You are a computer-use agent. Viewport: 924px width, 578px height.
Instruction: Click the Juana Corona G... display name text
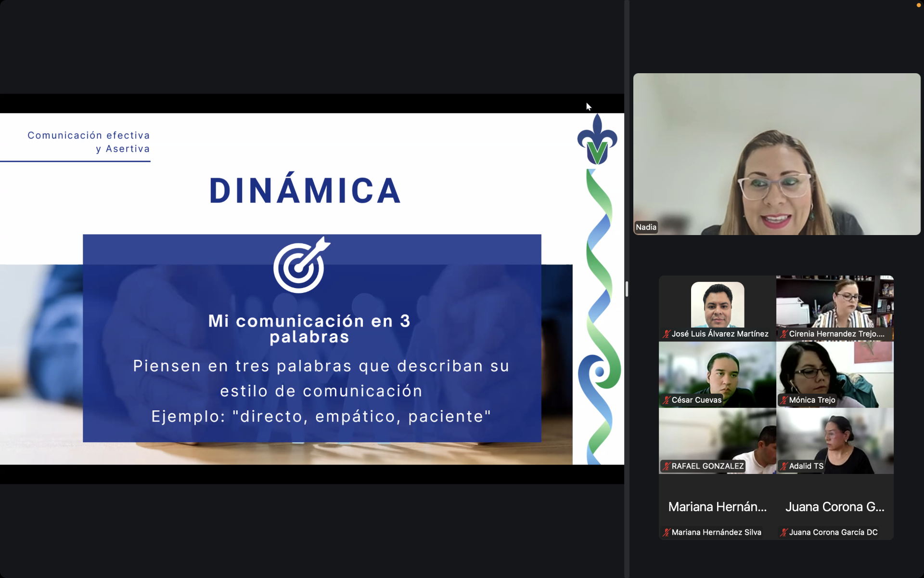(834, 507)
